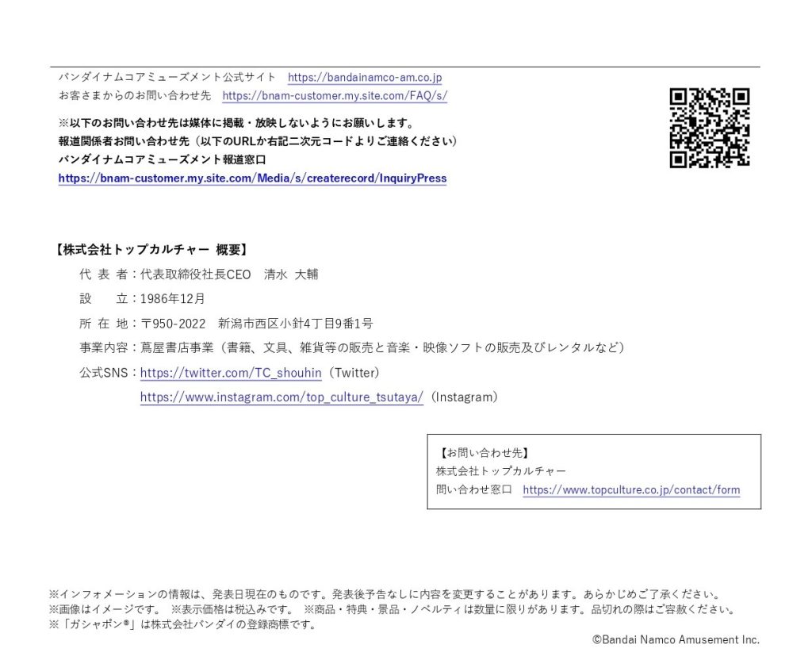Click the founding date 1986年12月
This screenshot has height=656, width=812.
coord(172,298)
